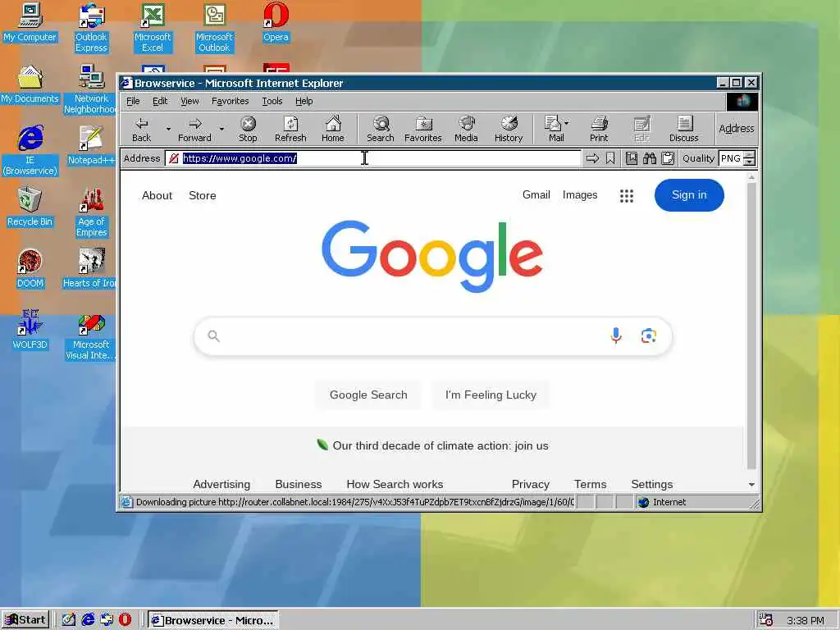Screen dimensions: 840x630
Task: Select the Recycle Bin desktop icon
Action: [30, 207]
